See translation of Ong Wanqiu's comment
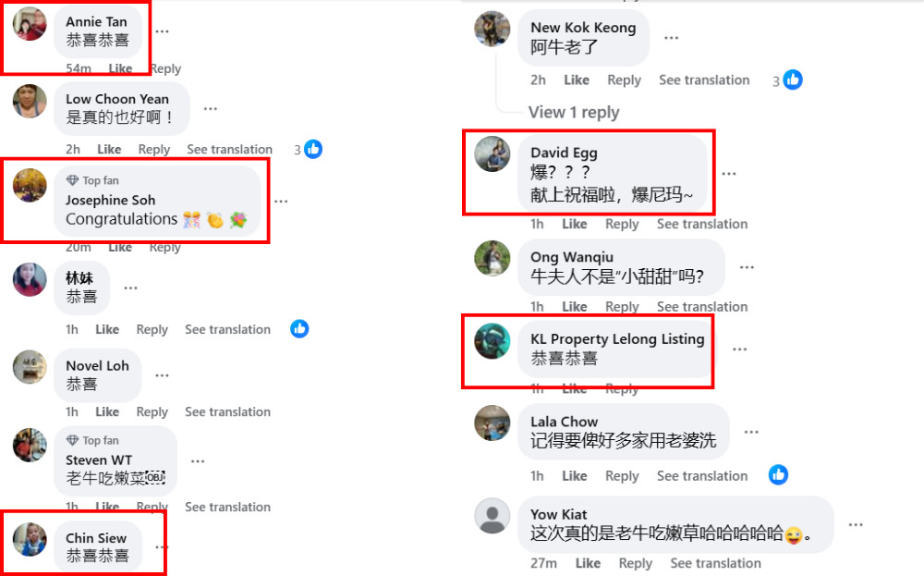This screenshot has width=924, height=576. click(x=702, y=307)
